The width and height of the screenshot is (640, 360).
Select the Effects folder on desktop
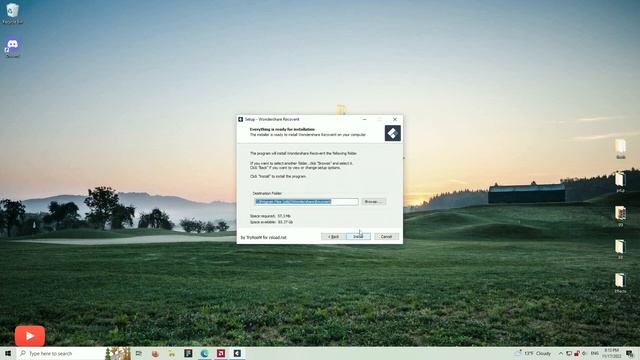click(620, 283)
